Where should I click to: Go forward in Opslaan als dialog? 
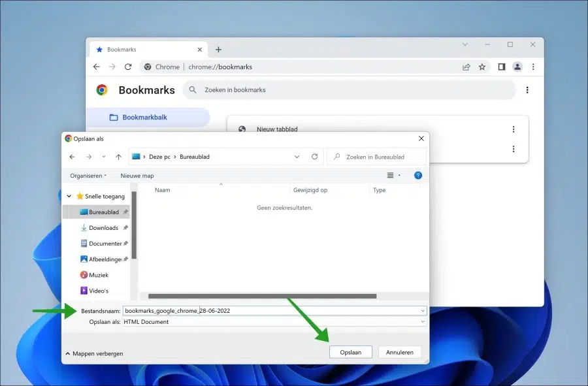(89, 157)
